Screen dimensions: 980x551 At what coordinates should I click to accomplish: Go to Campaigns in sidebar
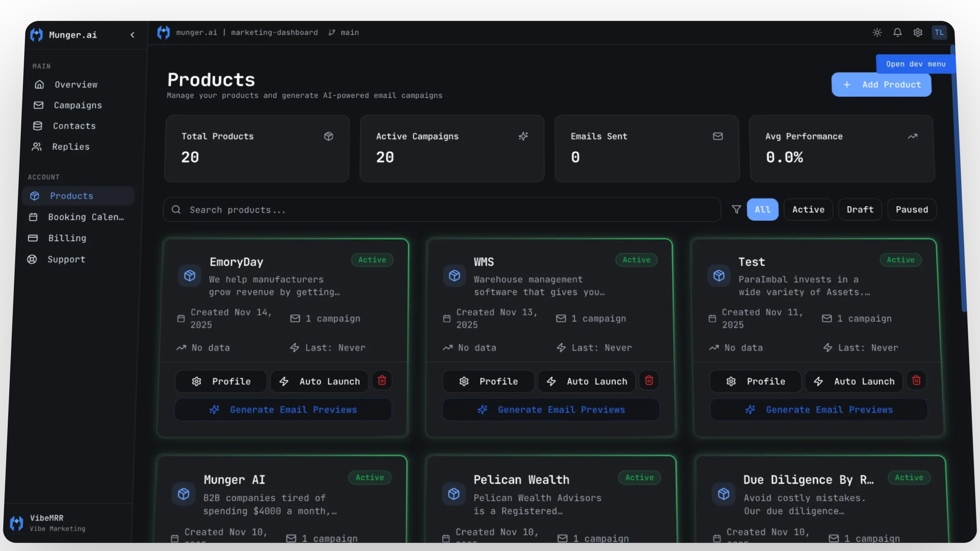pyautogui.click(x=78, y=105)
